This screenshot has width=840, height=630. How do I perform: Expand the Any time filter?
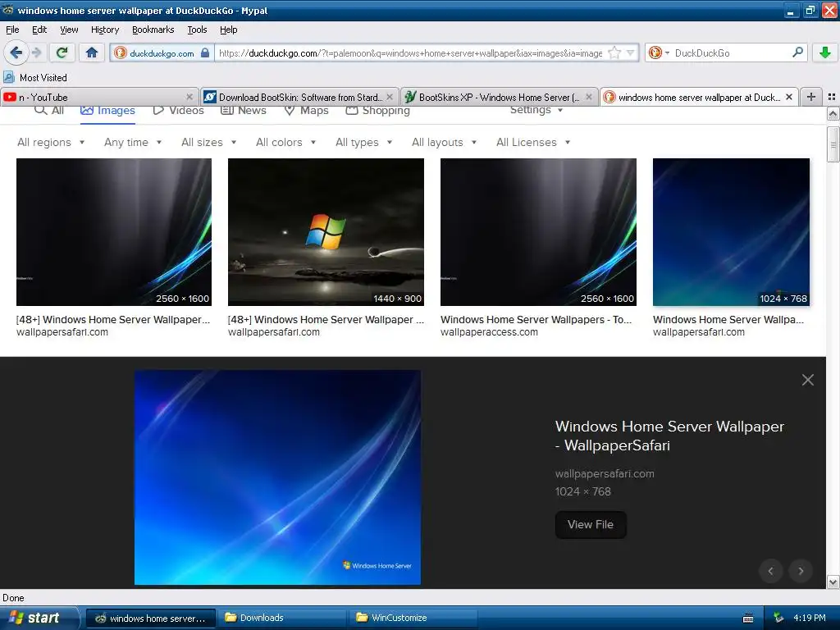tap(133, 143)
